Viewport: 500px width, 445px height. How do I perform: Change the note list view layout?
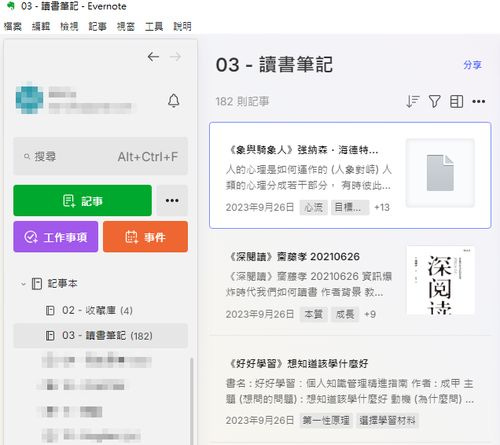(x=456, y=101)
